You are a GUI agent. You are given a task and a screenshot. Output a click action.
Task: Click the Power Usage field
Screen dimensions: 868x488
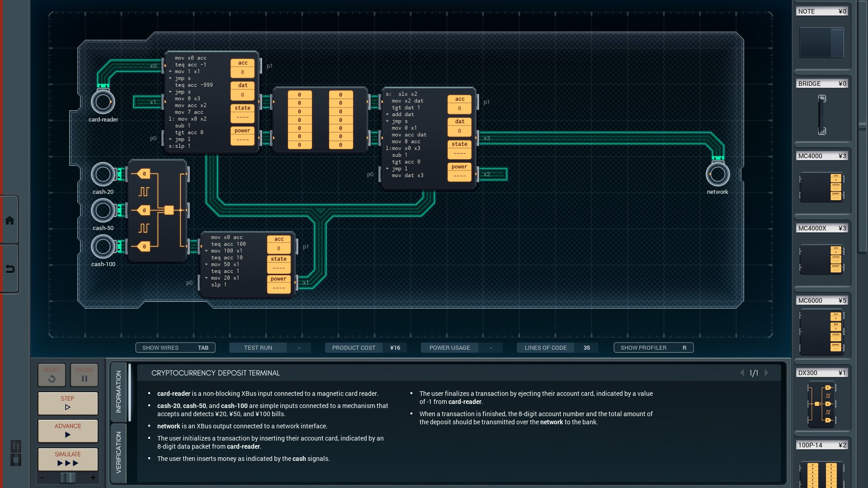coord(462,347)
